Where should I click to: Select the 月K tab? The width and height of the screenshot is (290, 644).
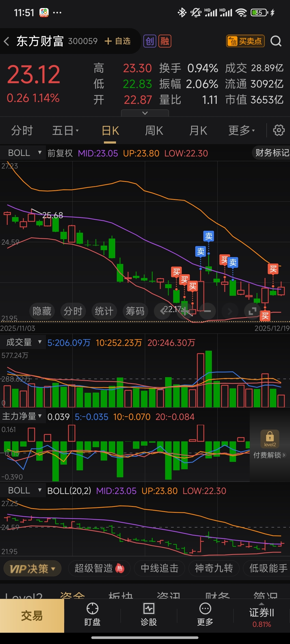click(x=198, y=131)
